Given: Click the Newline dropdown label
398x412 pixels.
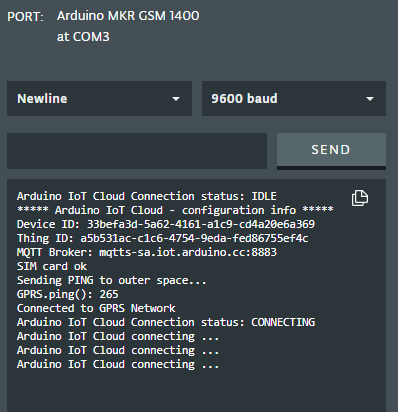Looking at the screenshot, I should pos(42,99).
